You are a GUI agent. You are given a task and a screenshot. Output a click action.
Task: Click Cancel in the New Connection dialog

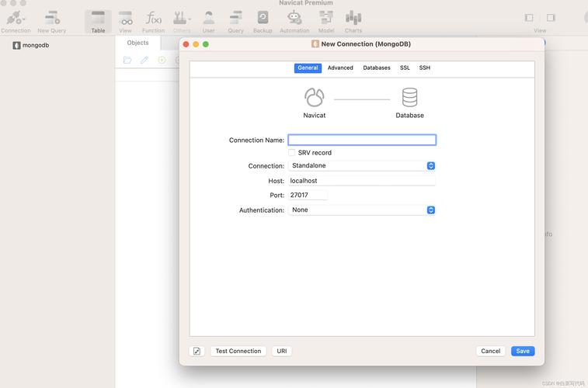(x=490, y=351)
